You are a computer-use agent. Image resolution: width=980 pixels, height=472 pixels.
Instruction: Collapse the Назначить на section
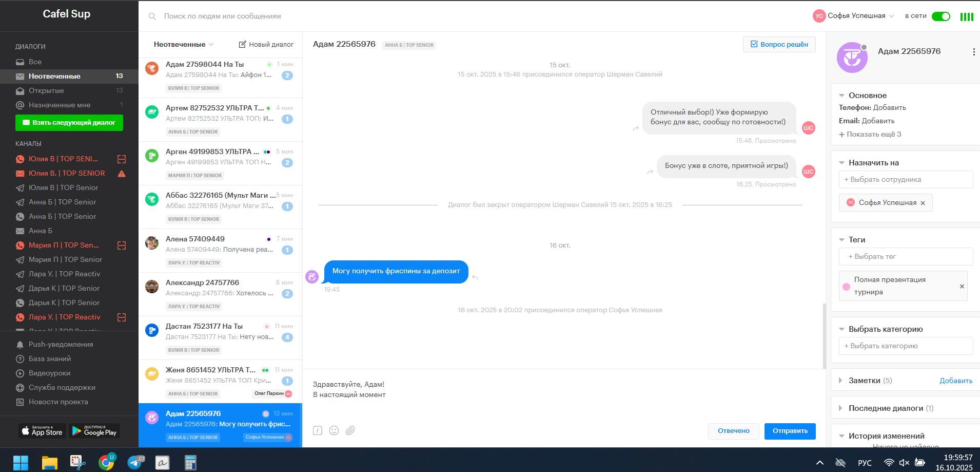(x=841, y=163)
